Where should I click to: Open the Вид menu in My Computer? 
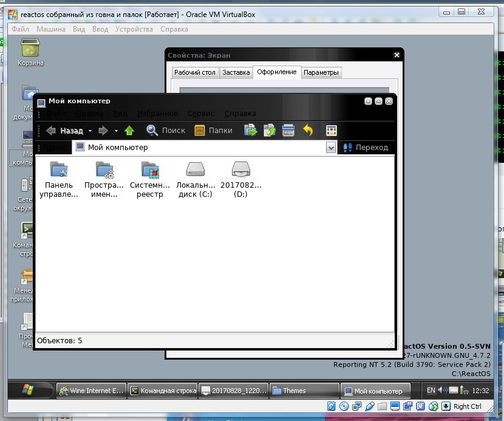(120, 114)
